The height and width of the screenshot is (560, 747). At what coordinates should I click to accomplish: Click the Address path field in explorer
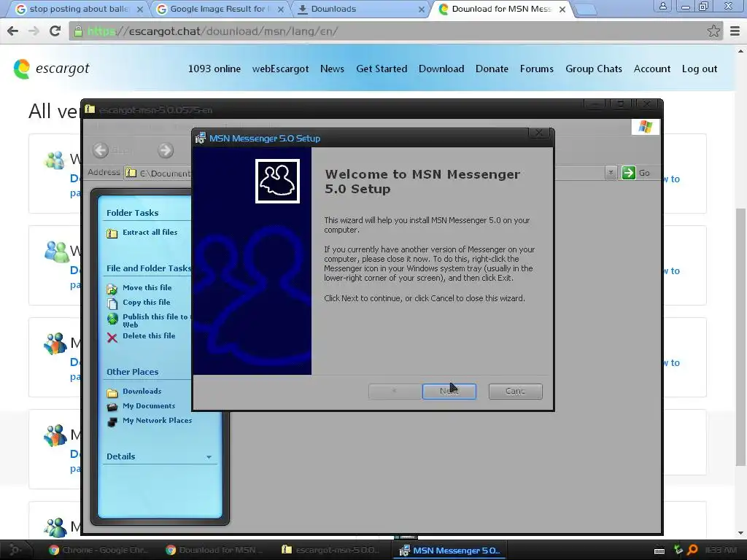[158, 173]
